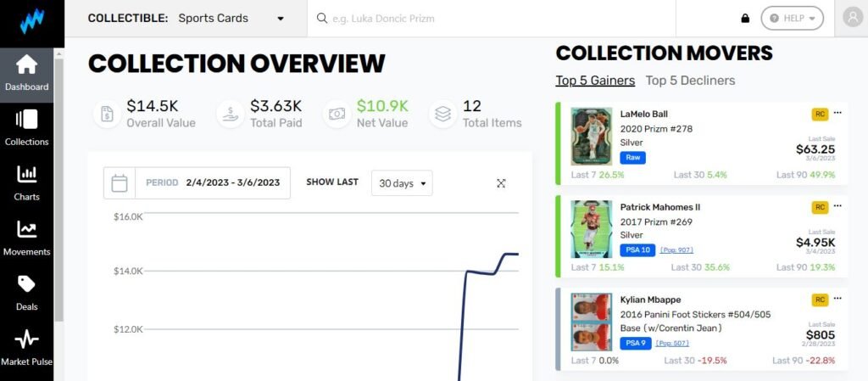Click the sidebar vertical scrollbar

tap(58, 188)
